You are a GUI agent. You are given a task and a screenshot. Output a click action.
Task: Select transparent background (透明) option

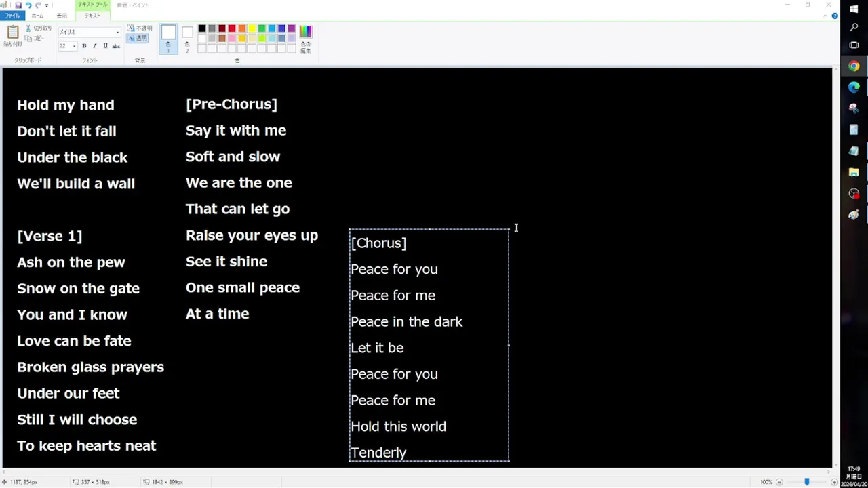[138, 38]
